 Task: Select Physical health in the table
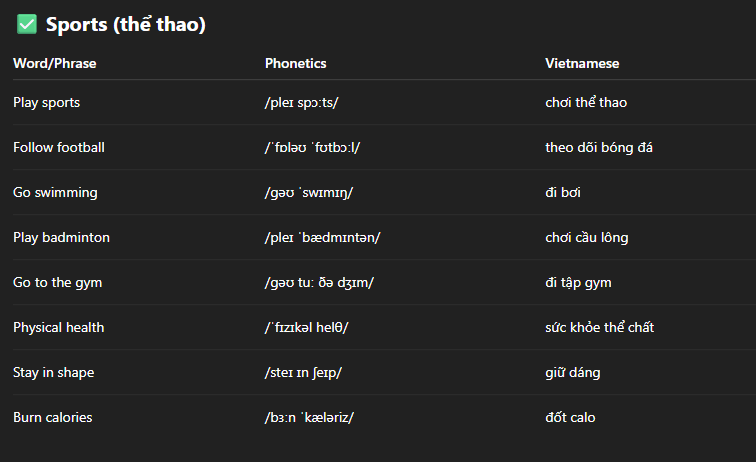coord(58,327)
